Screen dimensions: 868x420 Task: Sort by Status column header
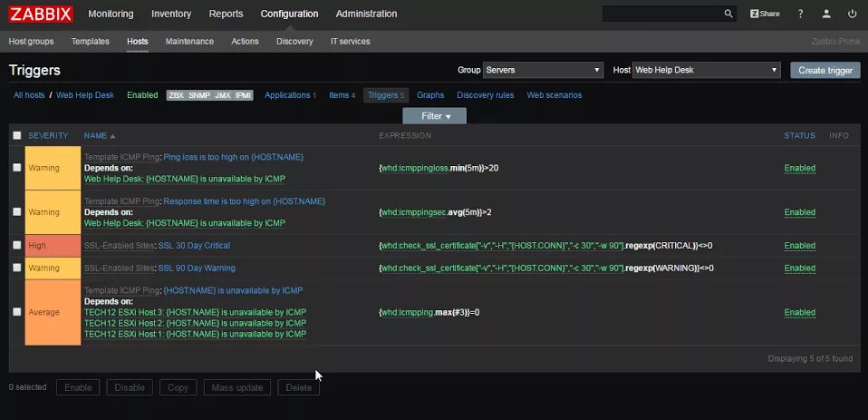(799, 136)
